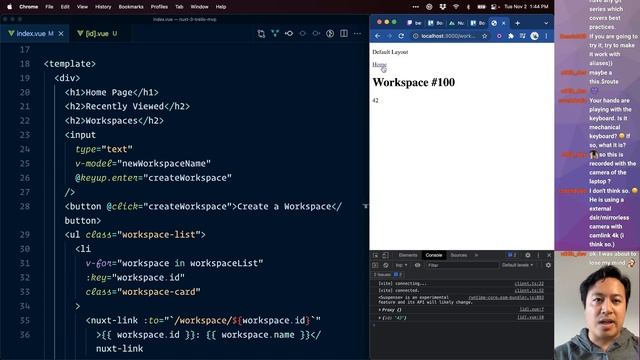
Task: Reload the localhost page
Action: click(x=401, y=36)
